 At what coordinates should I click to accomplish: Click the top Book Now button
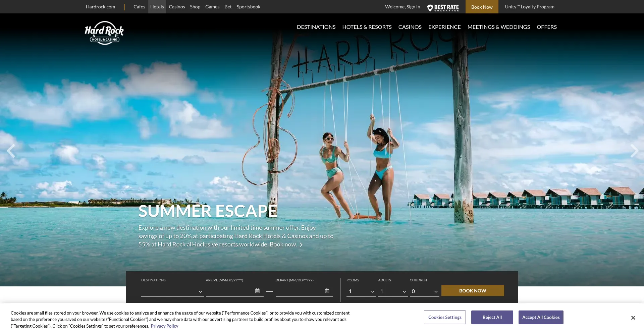point(482,7)
